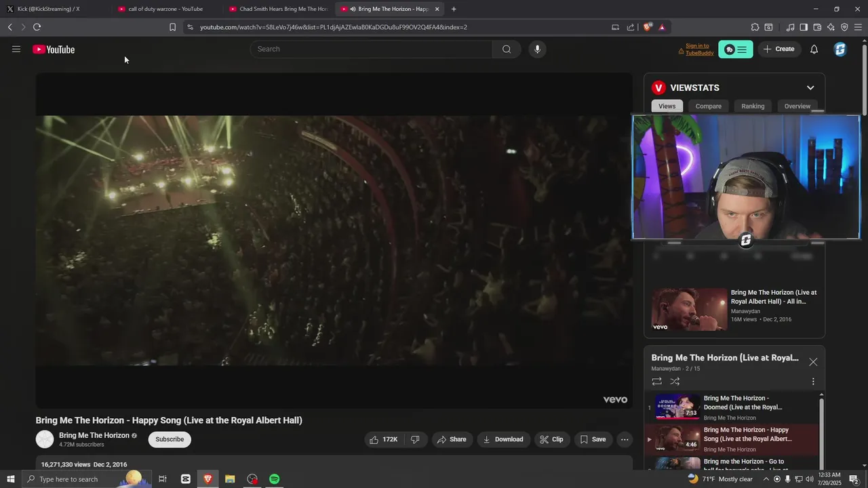Switch to call of duty warzone tab
This screenshot has height=488, width=868.
click(166, 9)
